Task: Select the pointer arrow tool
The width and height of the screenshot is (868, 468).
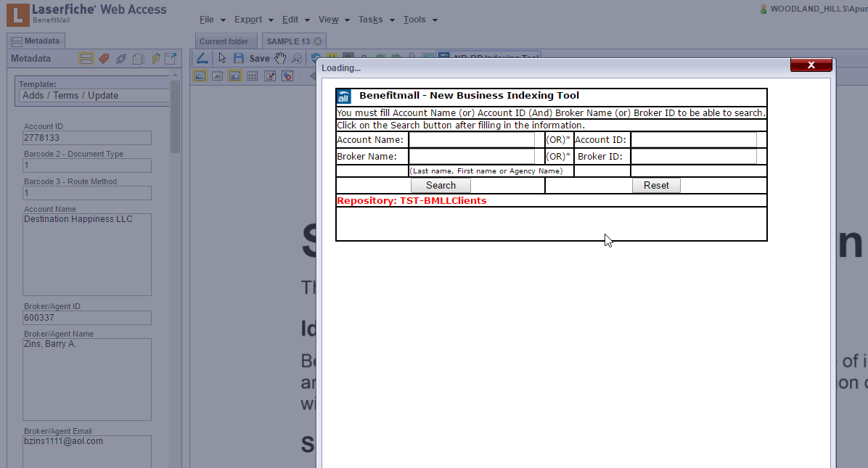Action: (x=222, y=58)
